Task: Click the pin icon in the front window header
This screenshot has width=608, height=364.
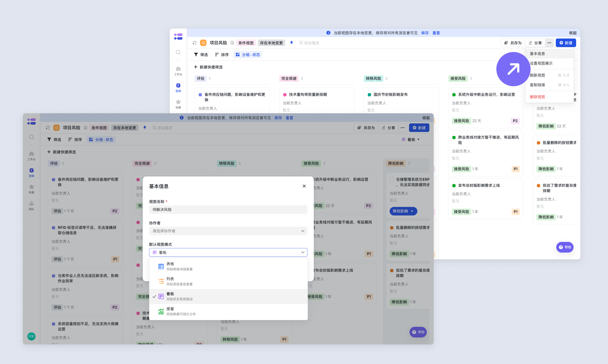Action: click(x=145, y=128)
